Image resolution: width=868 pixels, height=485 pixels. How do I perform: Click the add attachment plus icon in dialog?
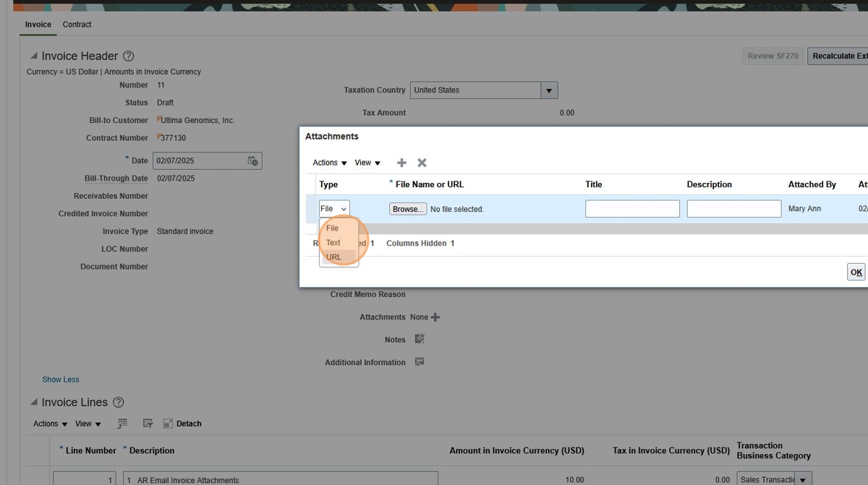coord(401,163)
